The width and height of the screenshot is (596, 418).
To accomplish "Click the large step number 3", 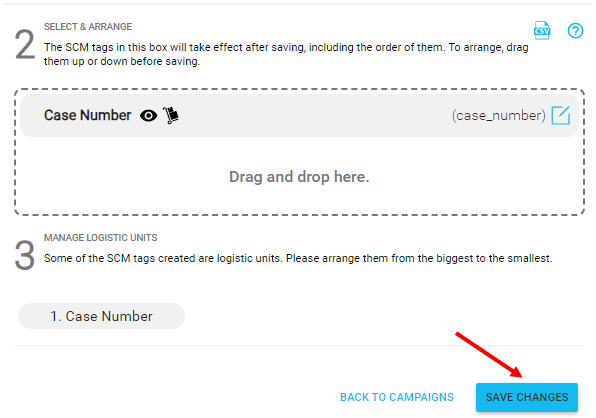I will tap(25, 256).
